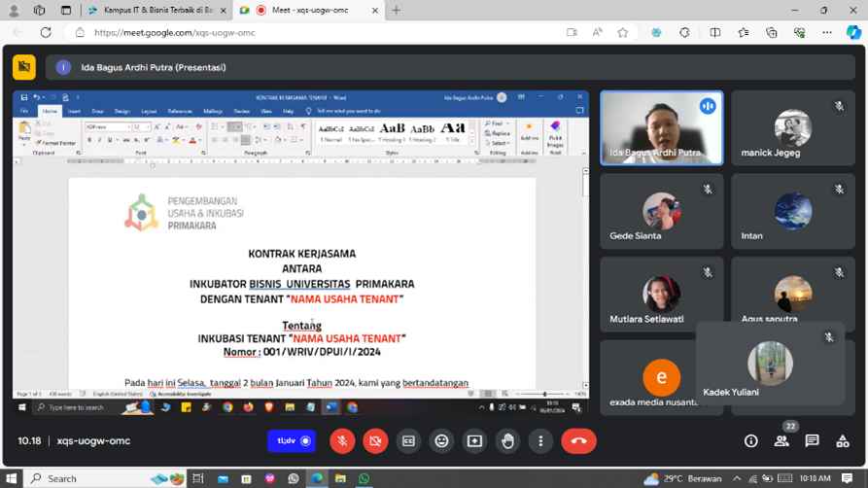Open Edge favorites list
Viewport: 868px width, 488px height.
point(744,33)
